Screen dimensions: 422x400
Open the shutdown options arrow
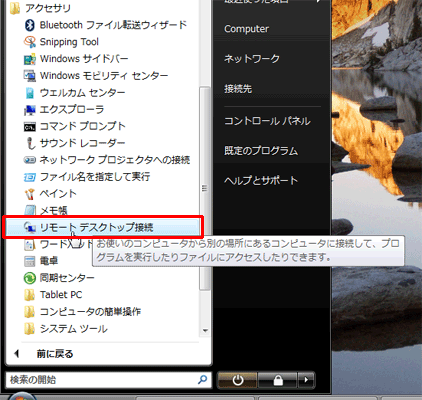(x=306, y=380)
